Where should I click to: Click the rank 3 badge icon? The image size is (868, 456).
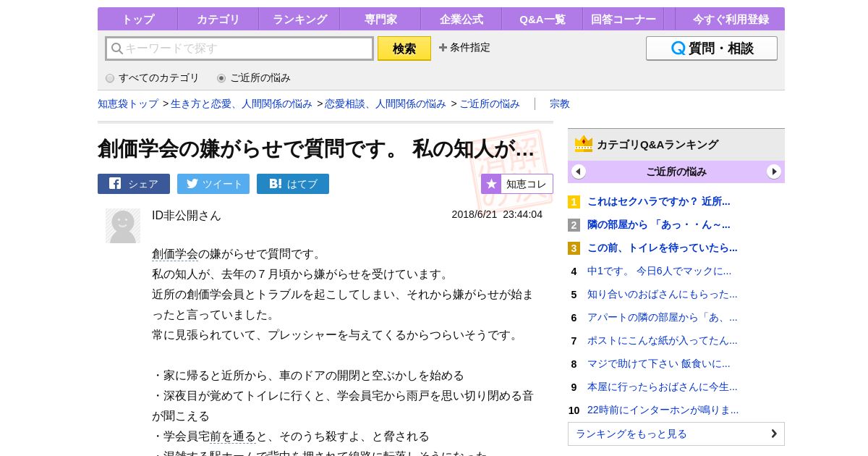click(574, 248)
